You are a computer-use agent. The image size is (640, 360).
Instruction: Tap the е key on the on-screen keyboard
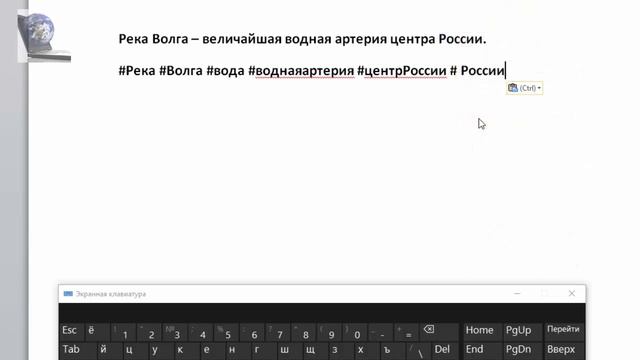(213, 351)
